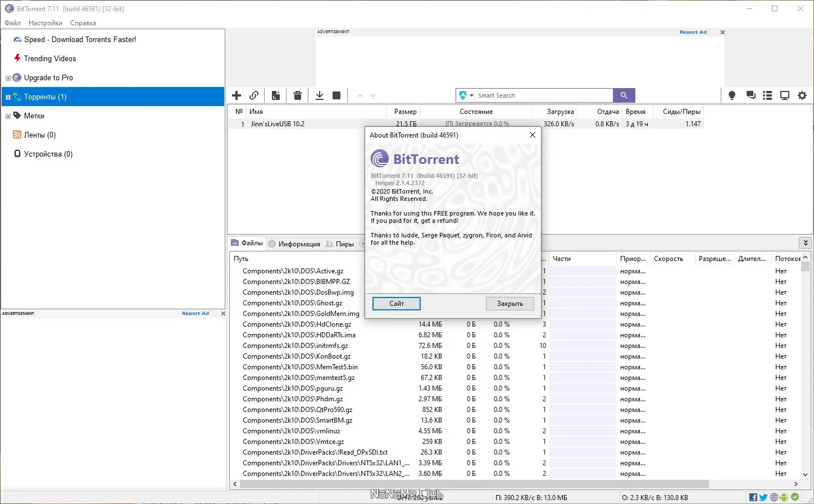Sort files by the Скорость column header
Image resolution: width=814 pixels, height=504 pixels.
click(x=672, y=259)
